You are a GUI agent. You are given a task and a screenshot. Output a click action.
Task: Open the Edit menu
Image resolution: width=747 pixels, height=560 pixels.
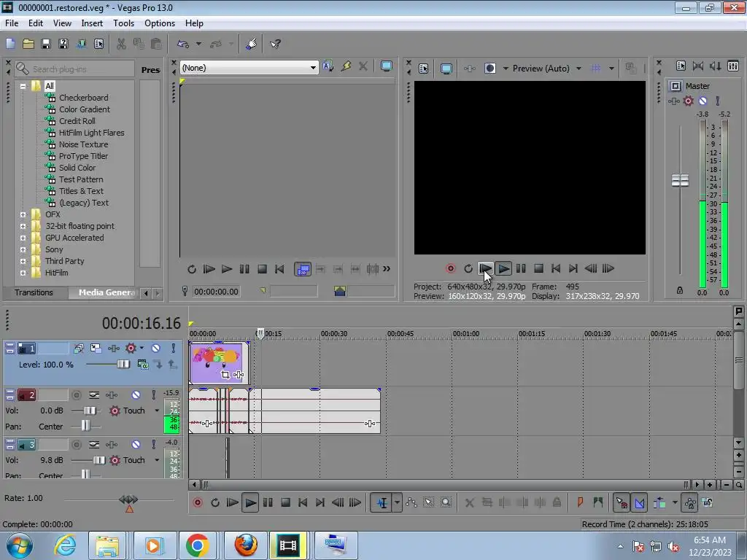pyautogui.click(x=35, y=23)
